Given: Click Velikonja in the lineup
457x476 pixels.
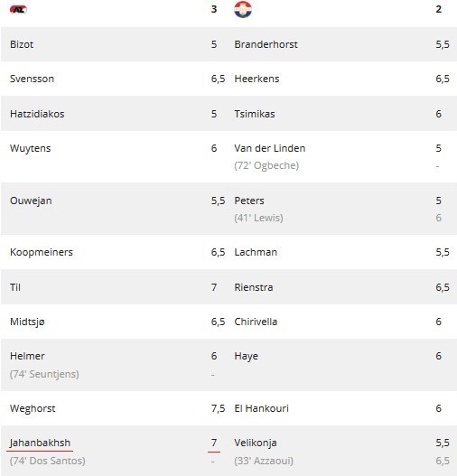Looking at the screenshot, I should coord(256,443).
